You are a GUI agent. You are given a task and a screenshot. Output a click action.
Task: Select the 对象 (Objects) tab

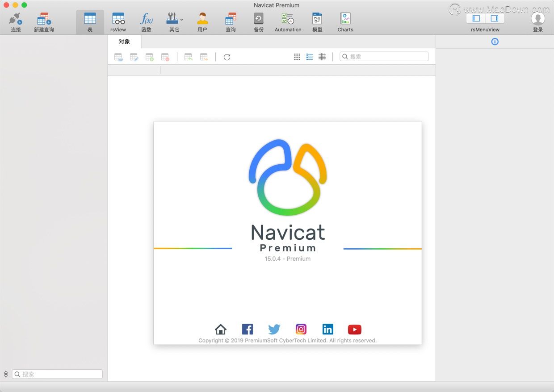[125, 42]
